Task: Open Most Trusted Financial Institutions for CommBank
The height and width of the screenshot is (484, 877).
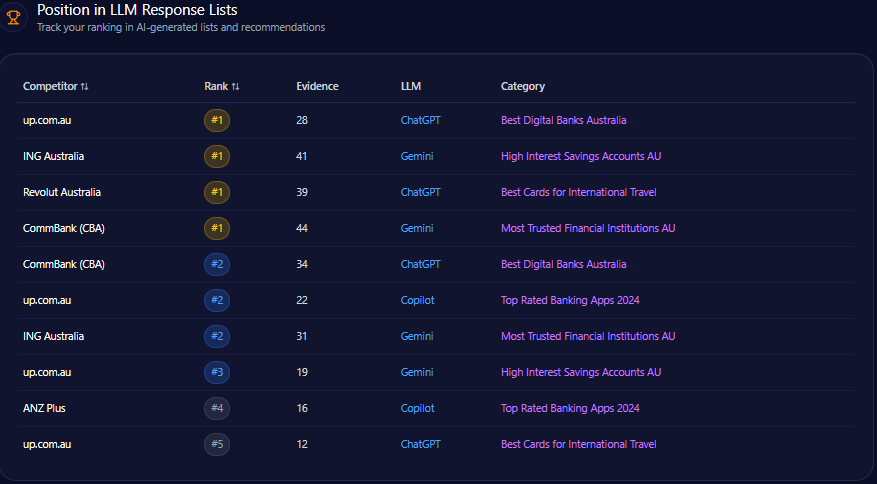Action: point(587,228)
